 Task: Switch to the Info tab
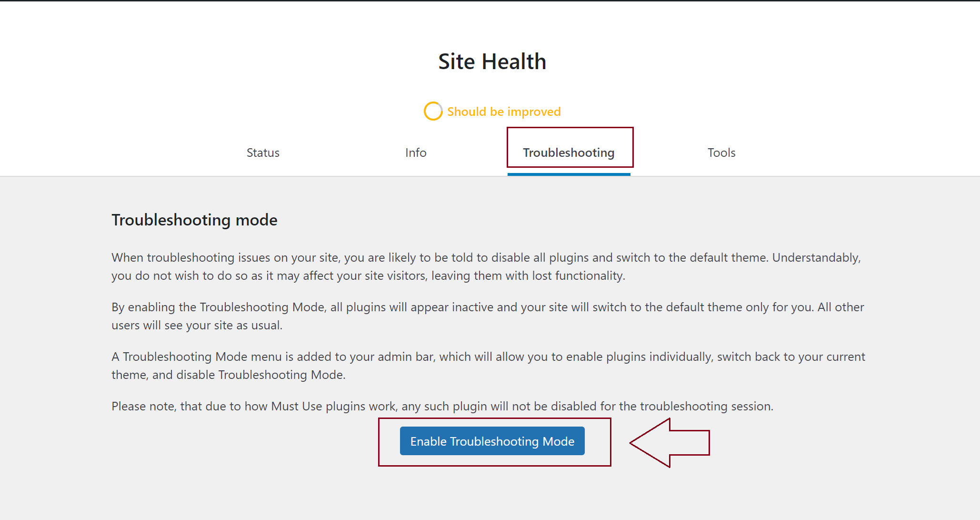pyautogui.click(x=415, y=153)
